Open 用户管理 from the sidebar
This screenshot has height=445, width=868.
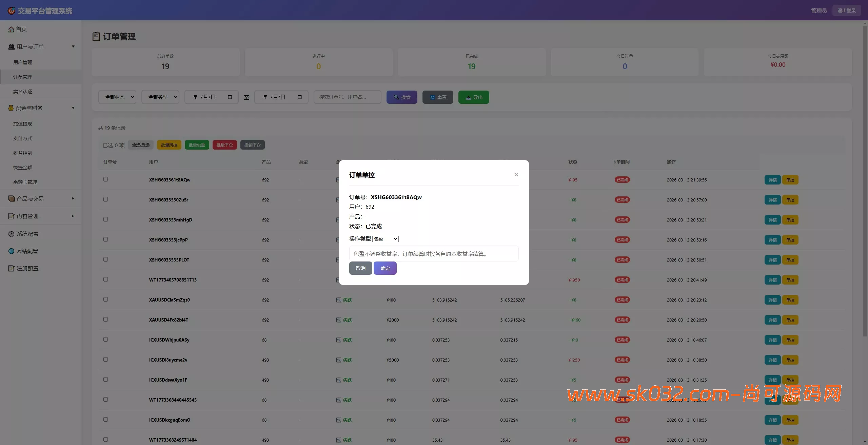(23, 62)
